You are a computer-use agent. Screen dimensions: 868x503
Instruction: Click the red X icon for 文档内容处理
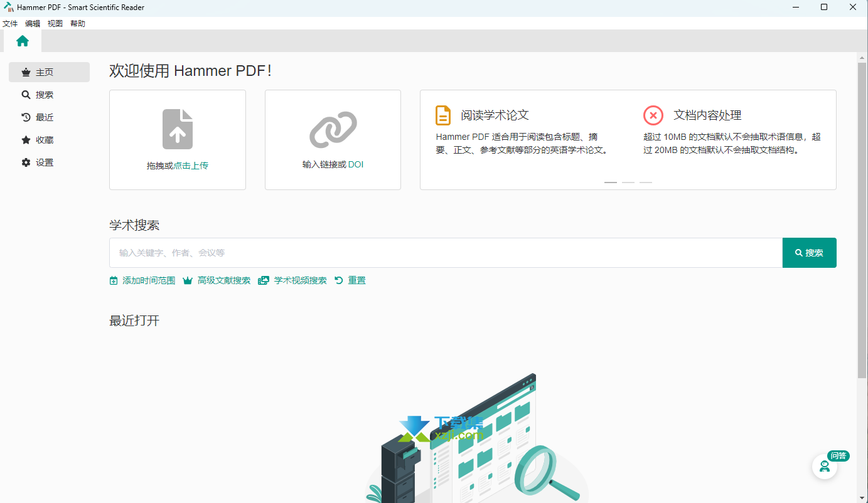click(x=653, y=115)
